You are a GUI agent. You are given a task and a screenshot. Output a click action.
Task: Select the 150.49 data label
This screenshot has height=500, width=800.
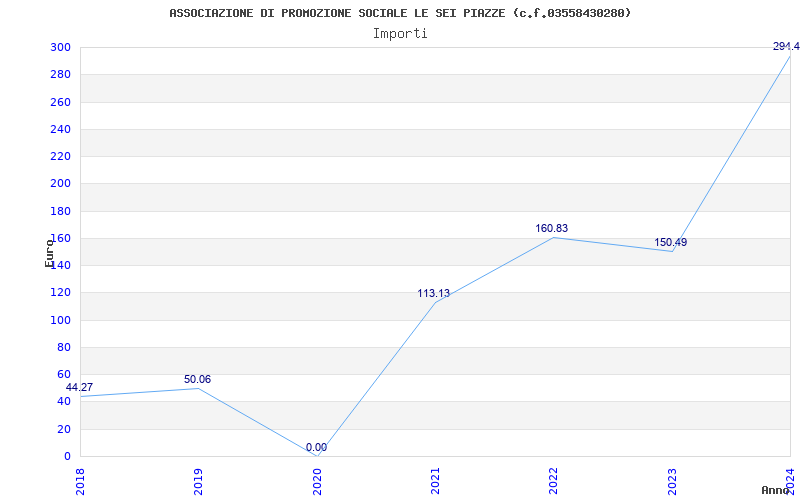[671, 242]
